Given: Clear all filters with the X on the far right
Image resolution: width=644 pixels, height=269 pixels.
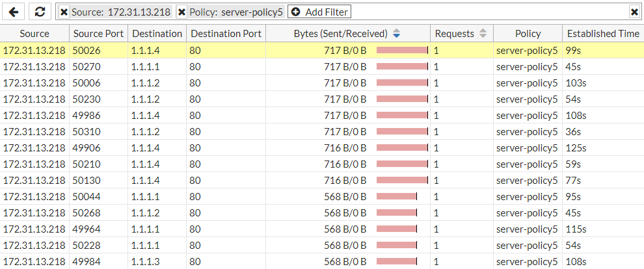Looking at the screenshot, I should click(x=634, y=12).
